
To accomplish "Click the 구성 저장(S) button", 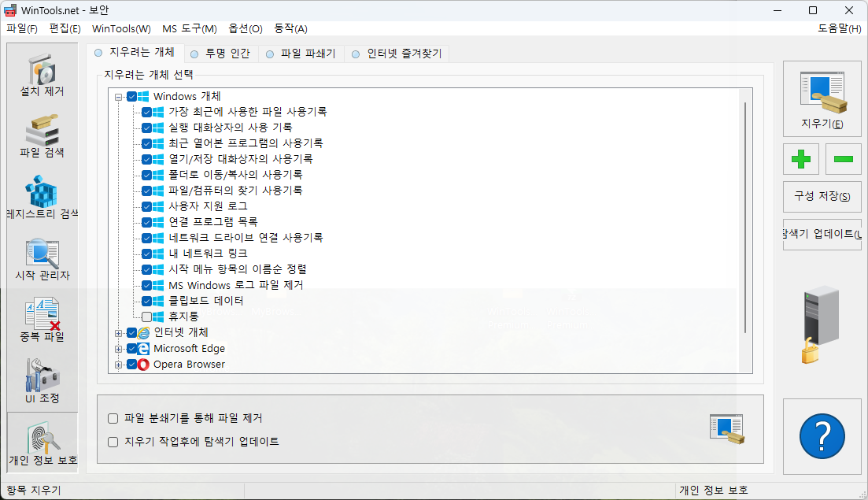I will click(x=822, y=196).
